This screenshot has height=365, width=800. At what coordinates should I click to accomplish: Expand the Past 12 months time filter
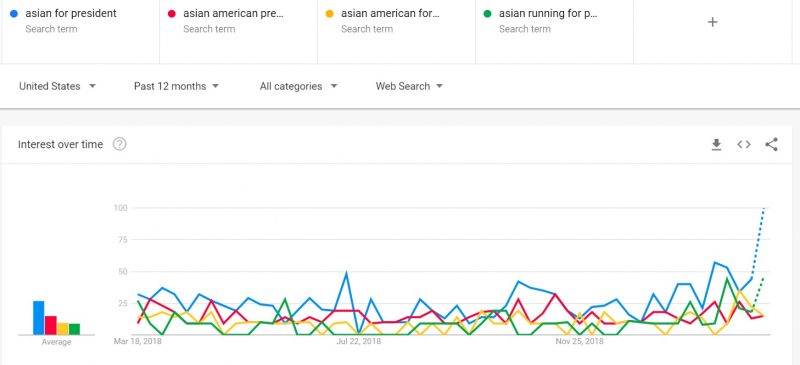coord(176,86)
